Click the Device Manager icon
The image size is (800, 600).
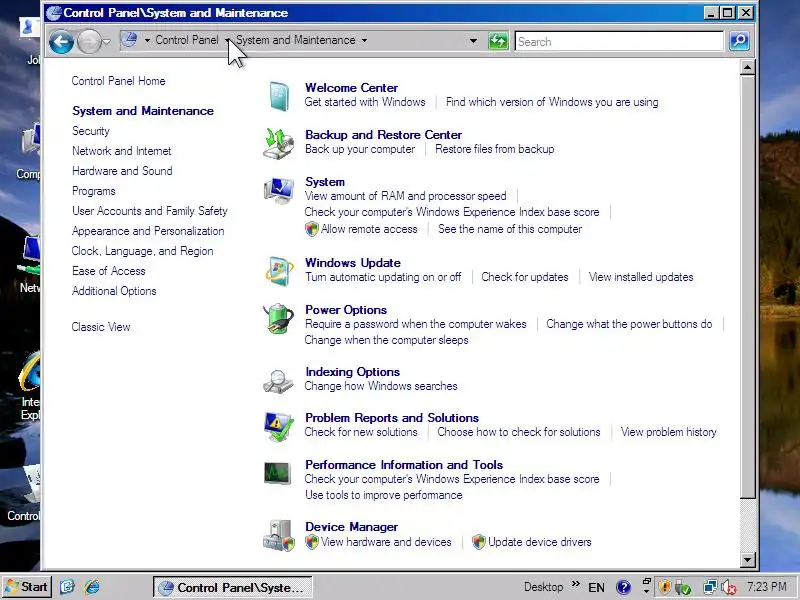[279, 536]
